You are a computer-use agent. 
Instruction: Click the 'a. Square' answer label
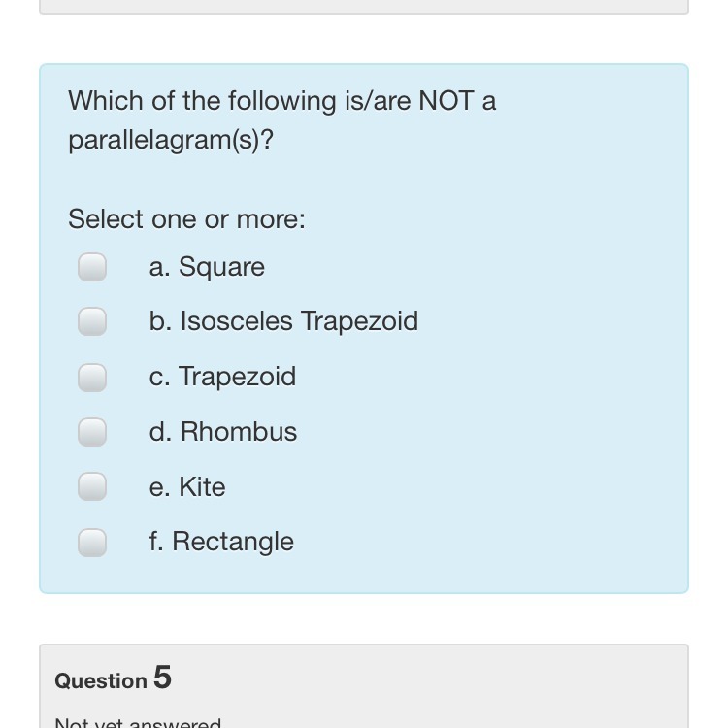pyautogui.click(x=207, y=267)
